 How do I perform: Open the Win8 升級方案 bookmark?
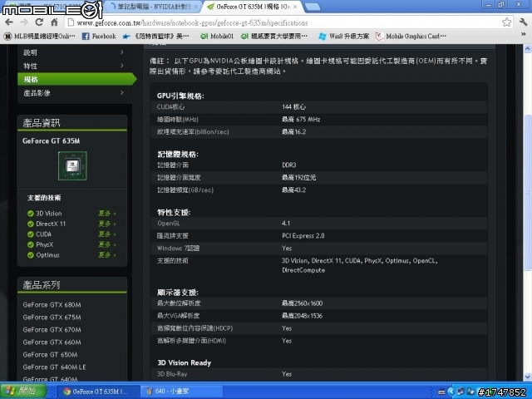point(344,36)
